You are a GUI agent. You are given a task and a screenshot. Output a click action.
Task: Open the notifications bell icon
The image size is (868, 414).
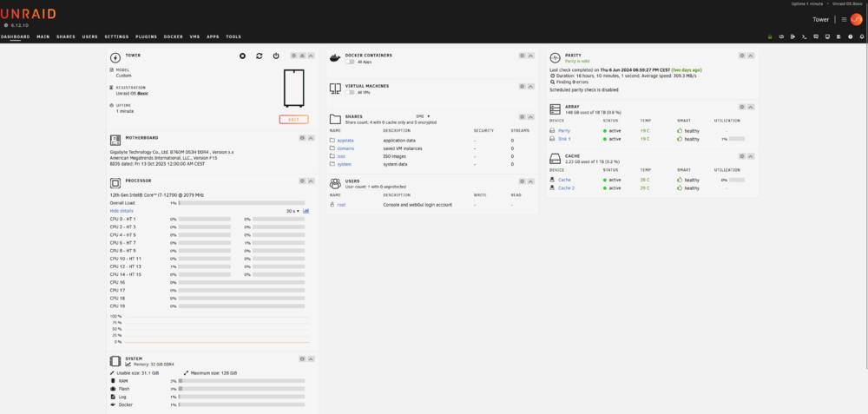click(862, 37)
